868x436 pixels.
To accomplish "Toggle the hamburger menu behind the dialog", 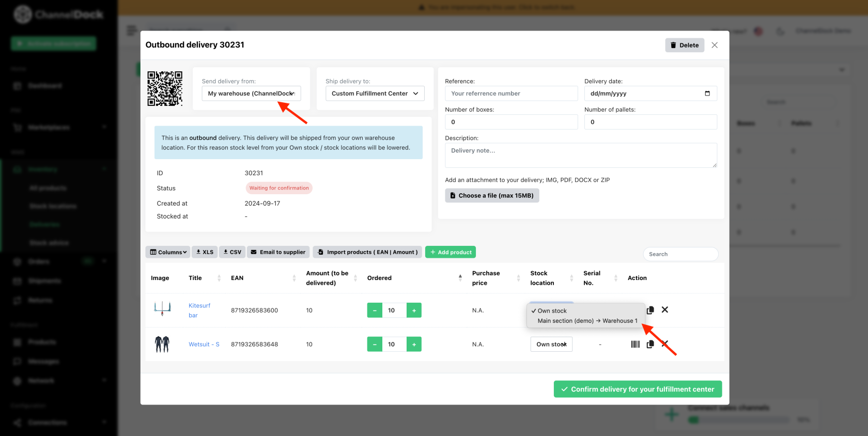I will coord(132,30).
